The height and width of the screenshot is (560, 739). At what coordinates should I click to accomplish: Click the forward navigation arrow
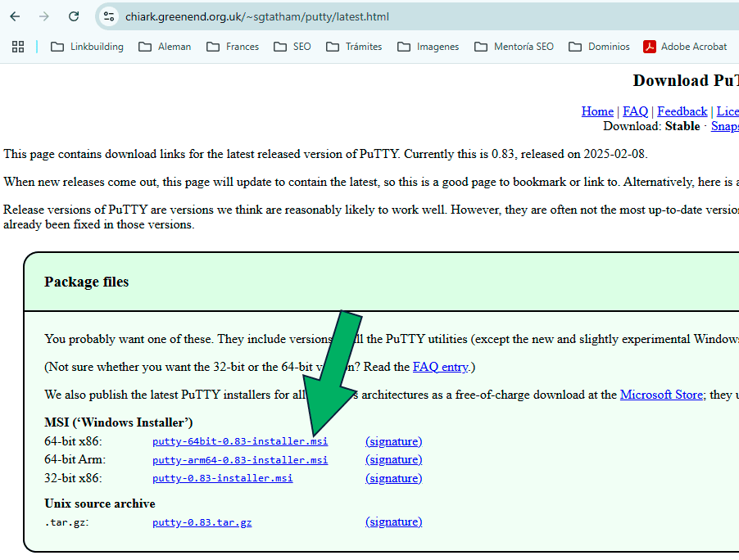(43, 16)
